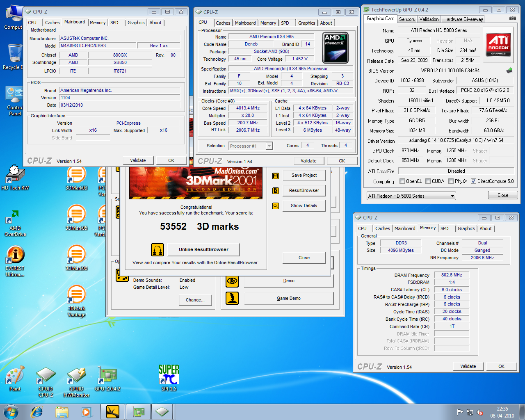Click the ATI Radeon Graphics logo in GPU-Z
Viewport: 525px width, 420px height.
(498, 45)
